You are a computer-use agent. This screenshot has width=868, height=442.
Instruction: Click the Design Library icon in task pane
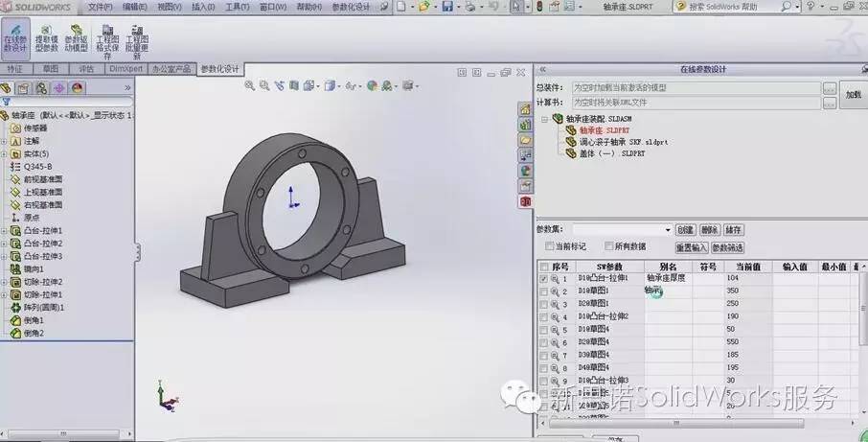coord(525,125)
